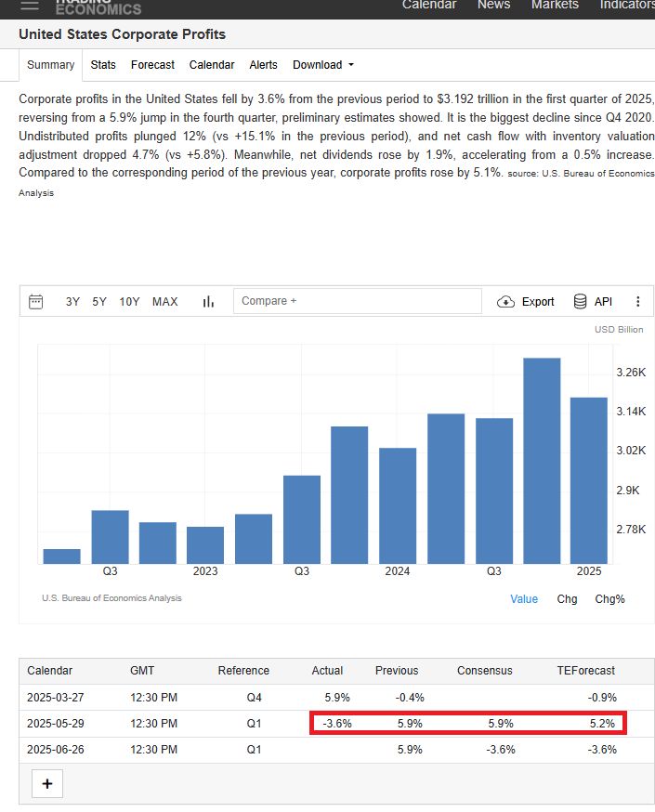The image size is (655, 812).
Task: Click the last bar for 2025
Action: click(x=589, y=480)
